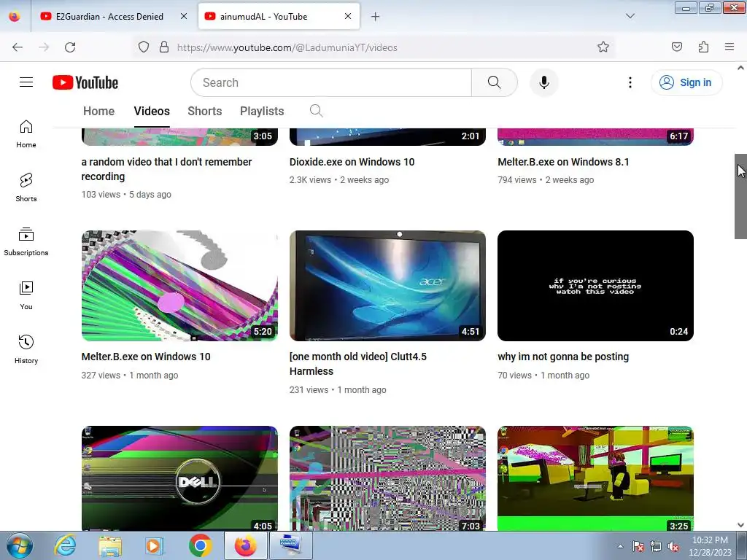Launch Google Chrome from taskbar
This screenshot has width=747, height=560.
pos(200,545)
